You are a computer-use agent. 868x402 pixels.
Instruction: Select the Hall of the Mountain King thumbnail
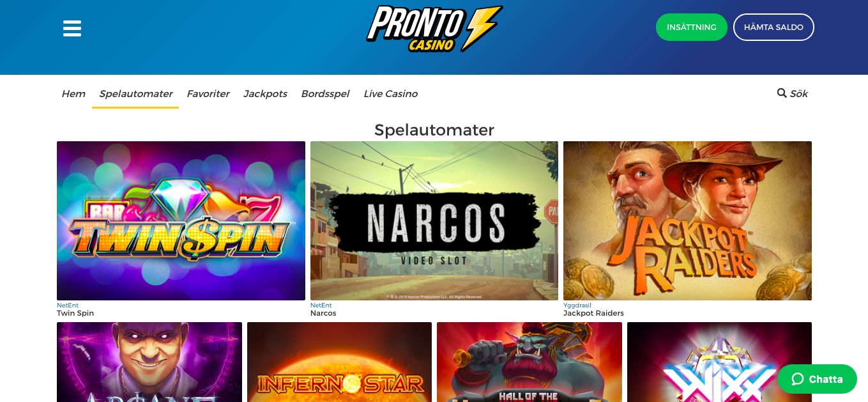529,362
